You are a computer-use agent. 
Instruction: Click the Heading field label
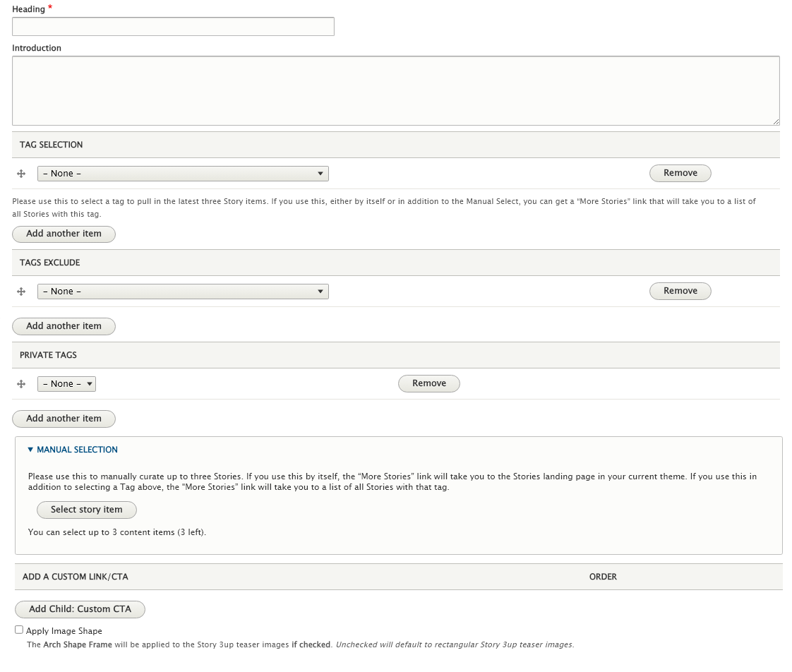[x=29, y=9]
